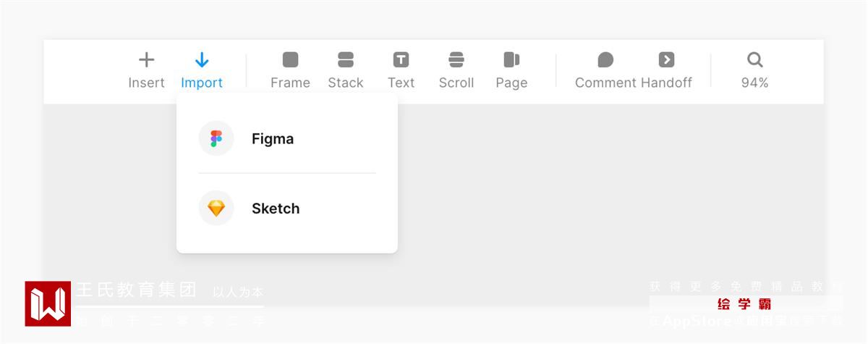Screen dimensions: 868x344
Task: Select the Frame tool icon
Action: [x=290, y=59]
